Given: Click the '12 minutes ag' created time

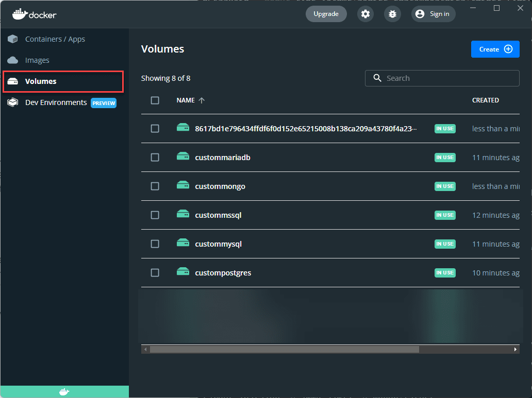Looking at the screenshot, I should (496, 215).
